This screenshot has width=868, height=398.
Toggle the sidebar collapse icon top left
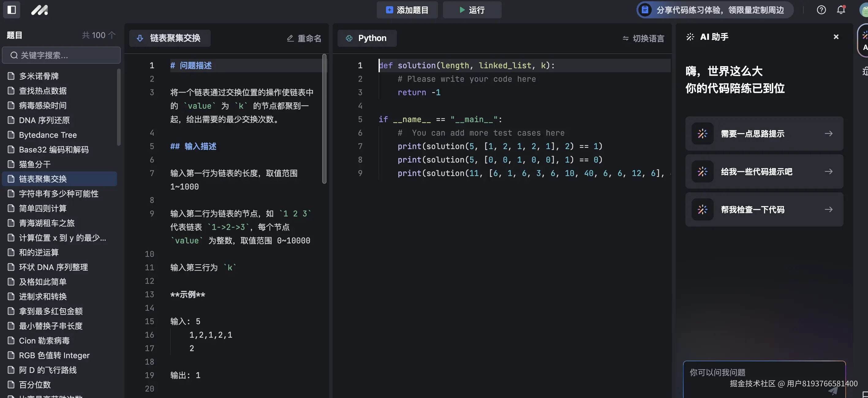click(11, 10)
